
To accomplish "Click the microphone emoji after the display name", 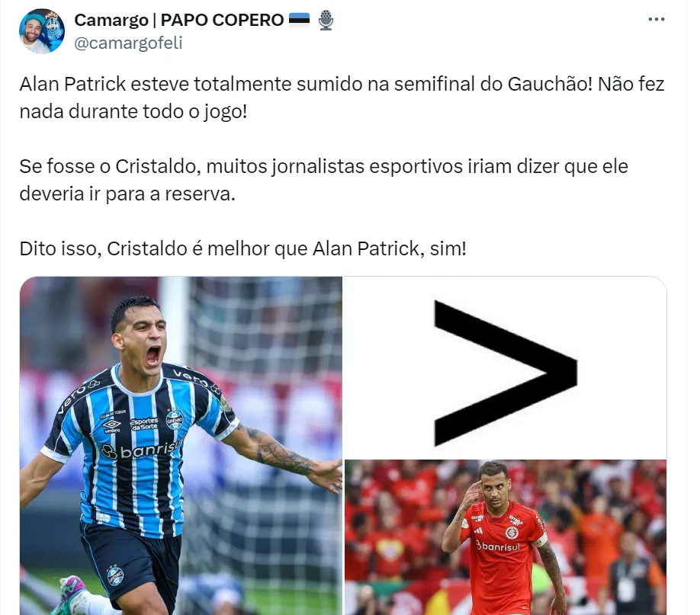I will pyautogui.click(x=326, y=20).
